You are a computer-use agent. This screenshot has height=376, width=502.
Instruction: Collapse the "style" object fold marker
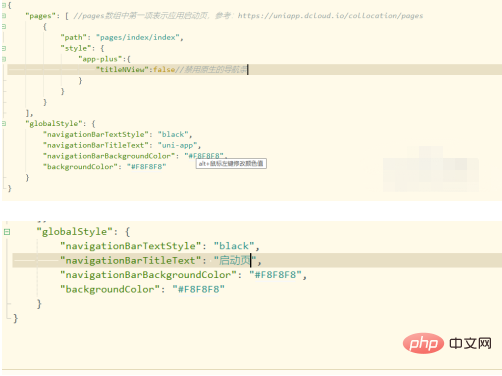click(x=4, y=48)
